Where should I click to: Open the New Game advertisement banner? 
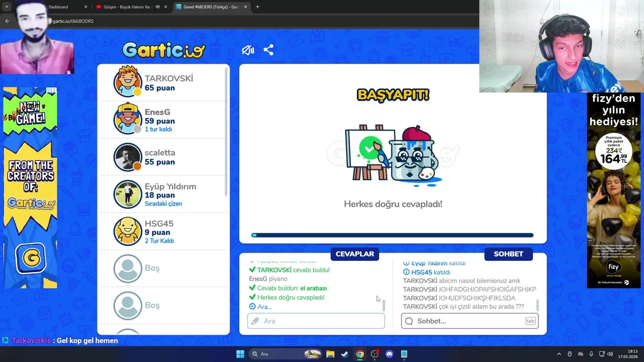30,188
